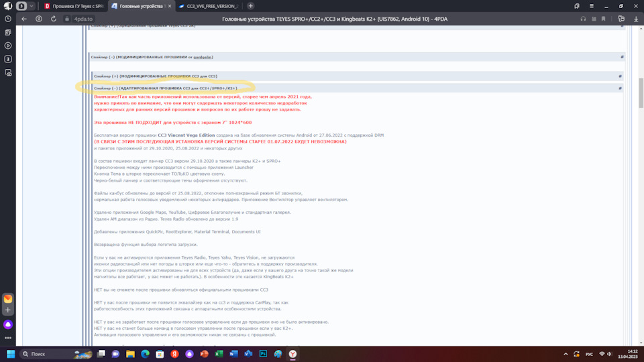Click the # anchor of CC3 для CC3 spoiler
The height and width of the screenshot is (362, 644).
click(620, 76)
